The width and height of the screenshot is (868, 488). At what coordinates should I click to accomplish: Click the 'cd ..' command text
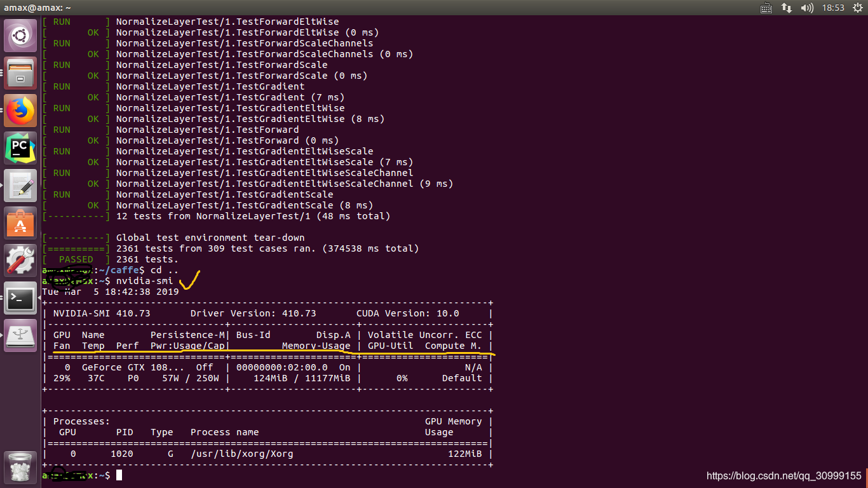(165, 270)
